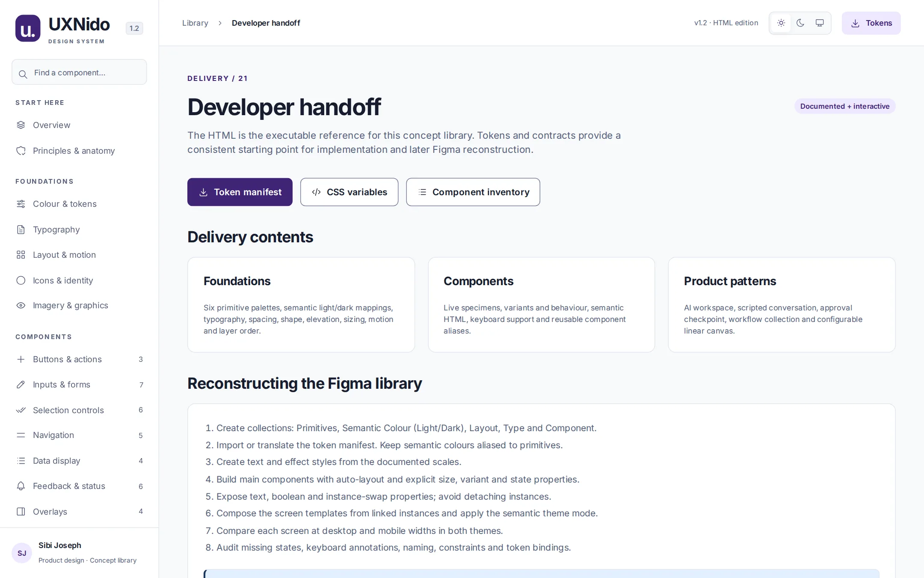This screenshot has height=578, width=924.
Task: Click the Inputs & forms pencil icon
Action: [x=21, y=384]
